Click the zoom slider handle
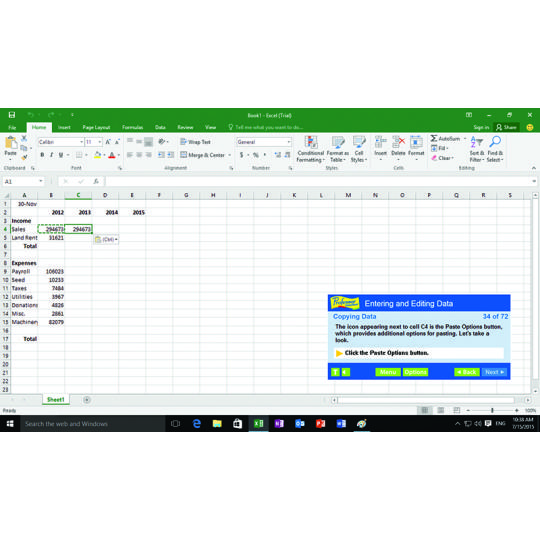This screenshot has width=540, height=540. [492, 410]
